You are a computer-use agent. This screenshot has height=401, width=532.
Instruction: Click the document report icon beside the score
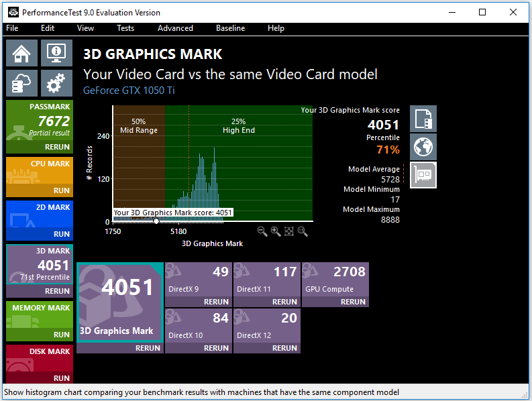tap(423, 119)
